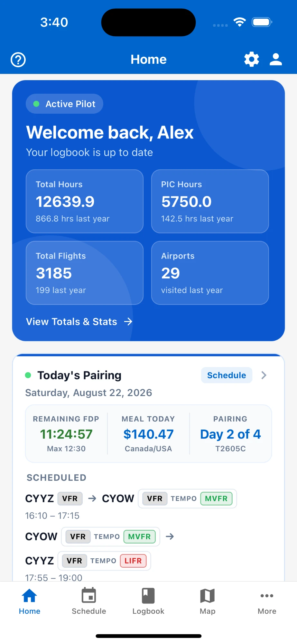Screen dimensions: 297x644
Task: Open the Schedule calendar tab
Action: point(89,601)
